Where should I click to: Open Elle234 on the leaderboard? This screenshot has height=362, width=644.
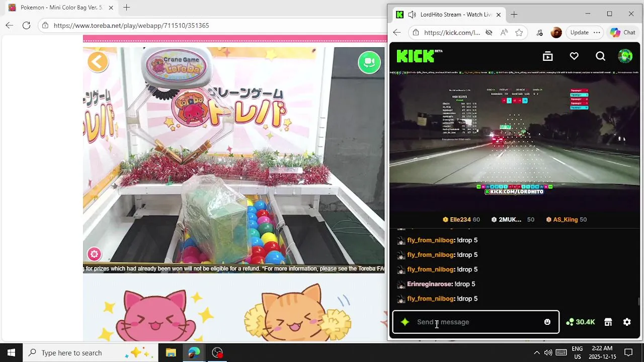(x=461, y=220)
